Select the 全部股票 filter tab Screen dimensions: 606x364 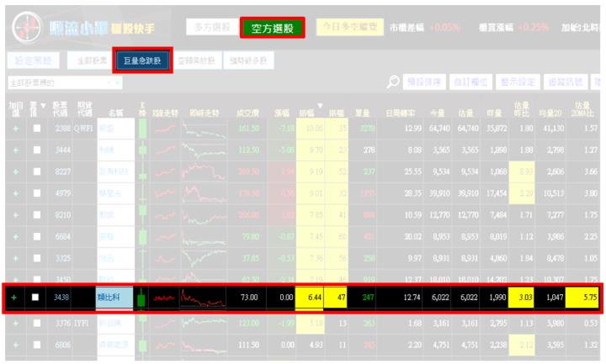point(92,61)
